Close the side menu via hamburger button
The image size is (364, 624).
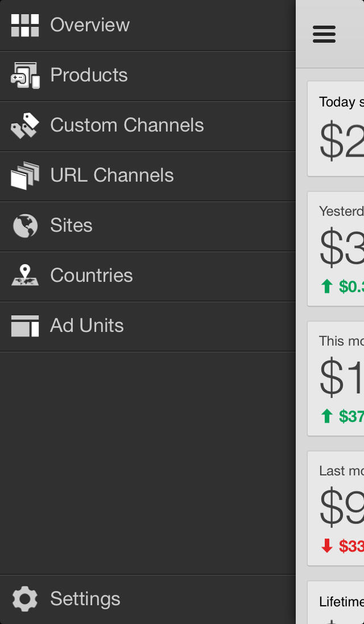coord(324,34)
